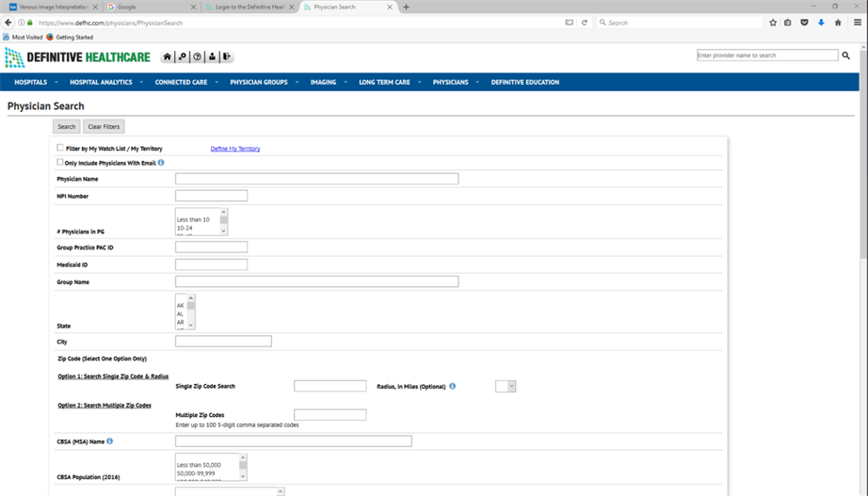Show info for Radius in Miles
The width and height of the screenshot is (868, 496).
tap(452, 387)
